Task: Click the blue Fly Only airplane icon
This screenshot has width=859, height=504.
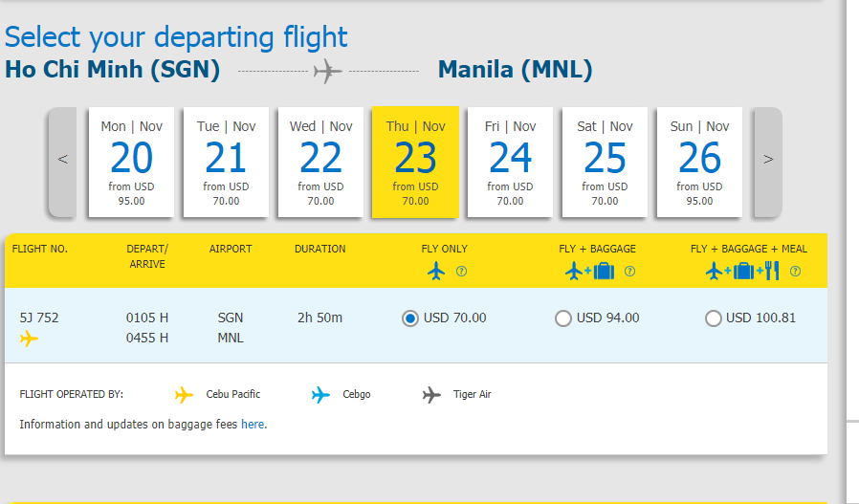Action: click(x=437, y=272)
